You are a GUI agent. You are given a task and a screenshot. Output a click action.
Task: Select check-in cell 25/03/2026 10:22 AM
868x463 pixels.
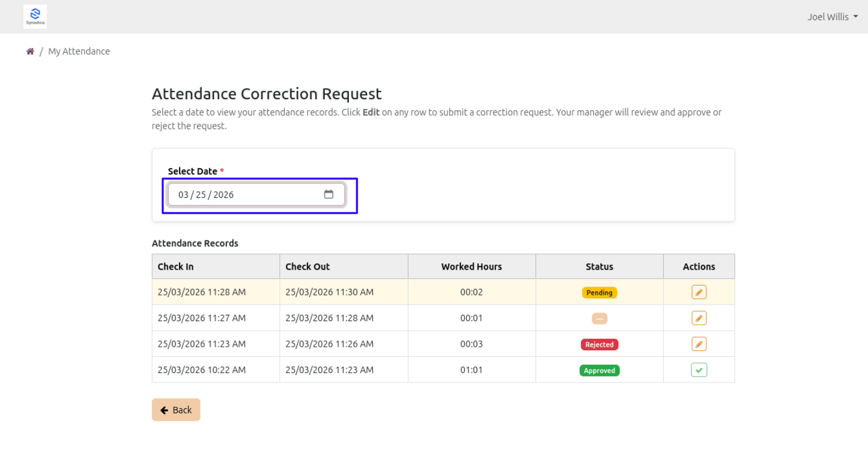point(216,370)
